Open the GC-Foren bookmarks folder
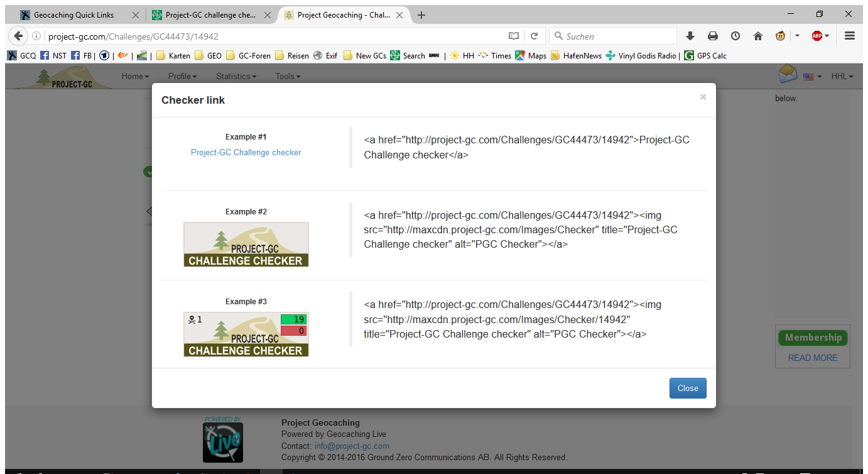 click(x=248, y=56)
